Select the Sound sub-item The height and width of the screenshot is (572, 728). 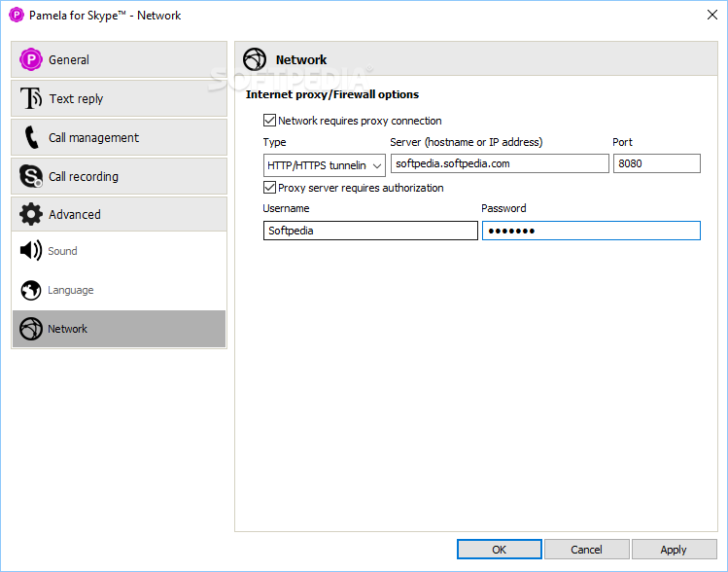coord(119,251)
